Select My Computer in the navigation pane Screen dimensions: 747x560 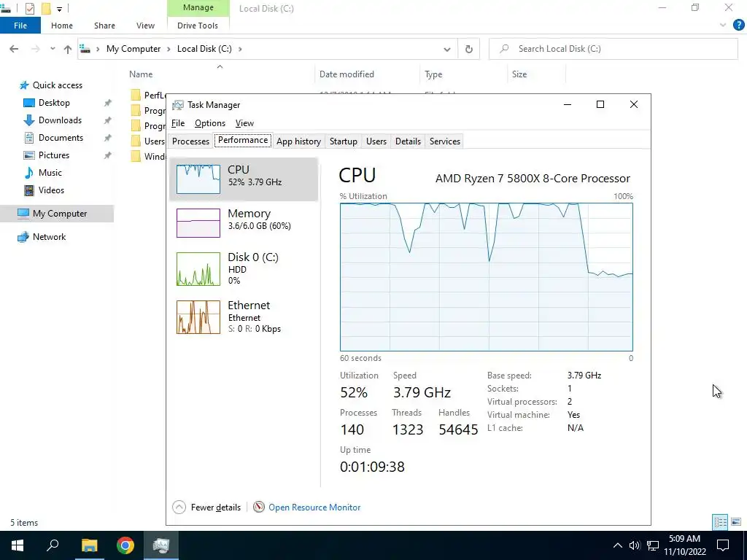[57, 214]
